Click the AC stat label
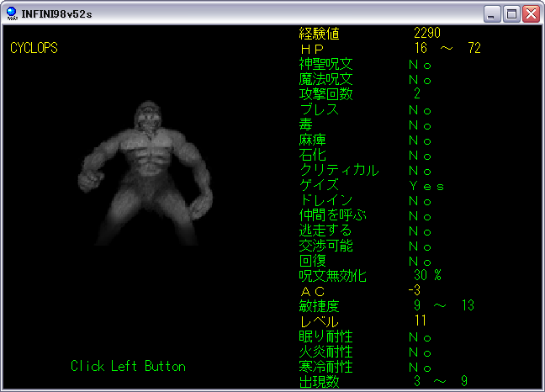The width and height of the screenshot is (545, 392). (x=313, y=291)
